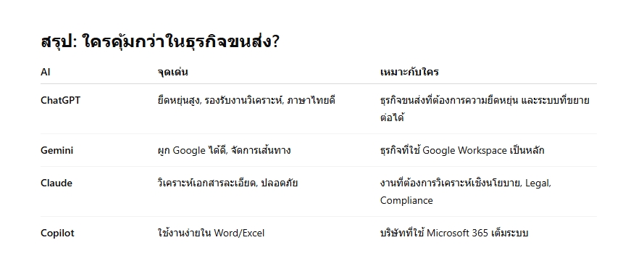Click the 'Microsoft 365 เต็มระบบ' text
The width and height of the screenshot is (644, 277).
pos(477,233)
